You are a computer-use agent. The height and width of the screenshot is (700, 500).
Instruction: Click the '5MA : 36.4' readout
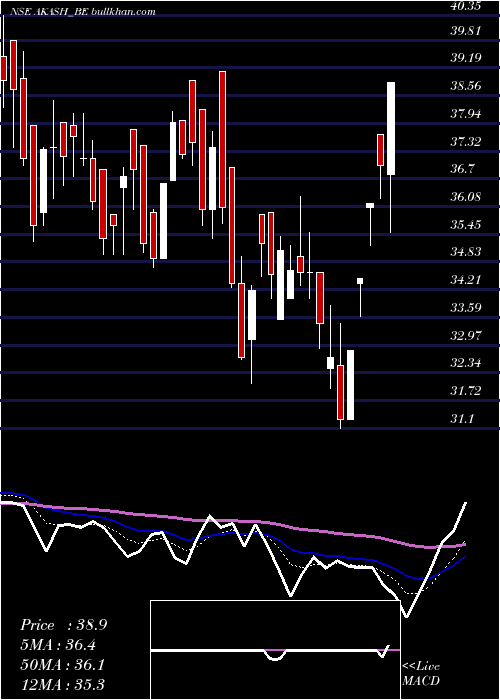58,645
